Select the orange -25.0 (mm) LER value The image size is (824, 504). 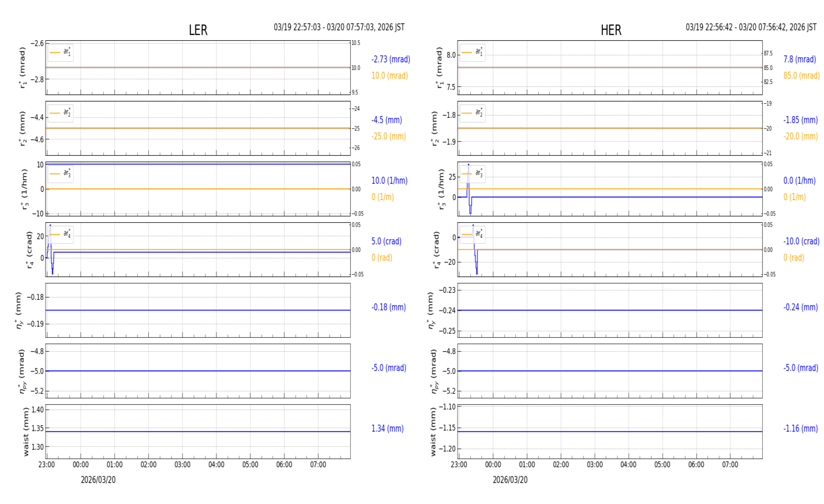(x=389, y=136)
